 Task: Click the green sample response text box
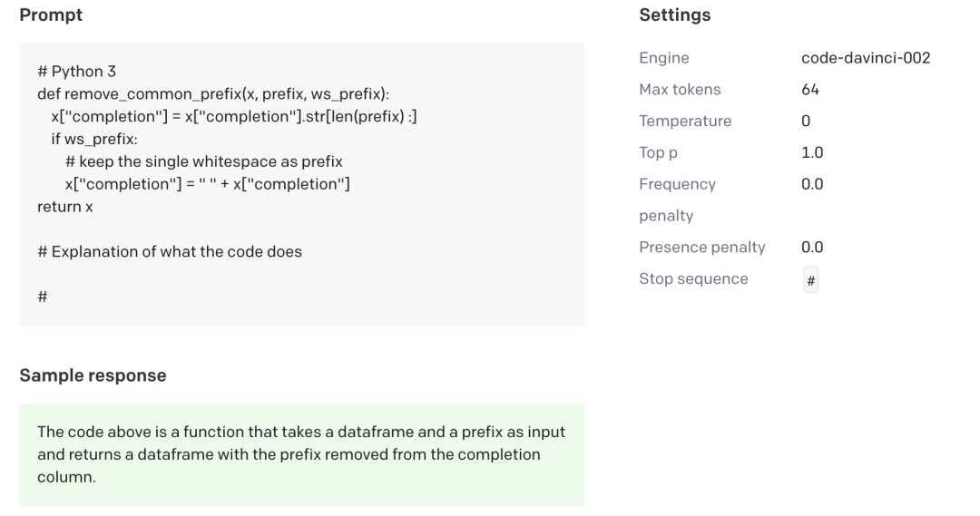[301, 454]
